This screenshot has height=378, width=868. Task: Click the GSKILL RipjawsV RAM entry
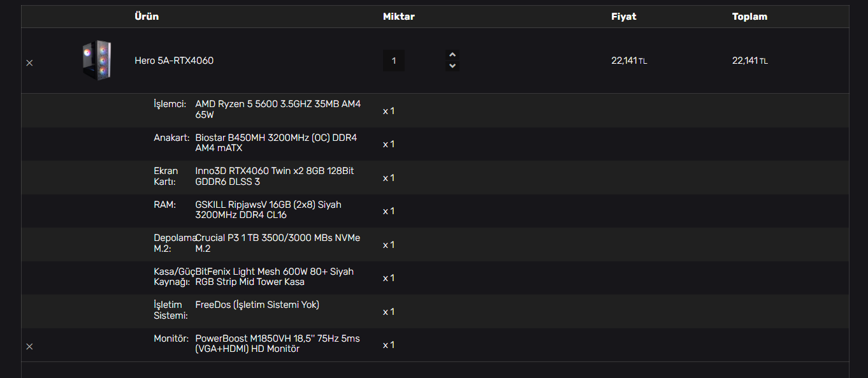tap(268, 210)
